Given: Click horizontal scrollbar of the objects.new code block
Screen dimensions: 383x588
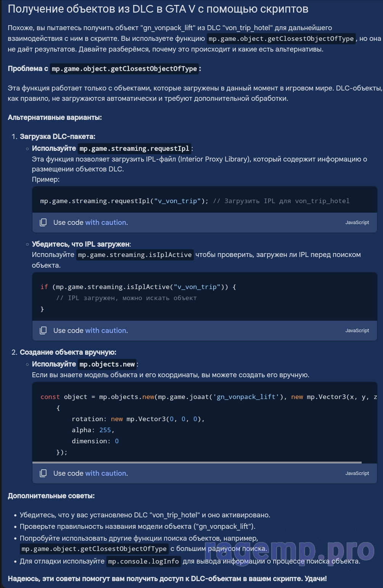Looking at the screenshot, I should click(x=197, y=462).
